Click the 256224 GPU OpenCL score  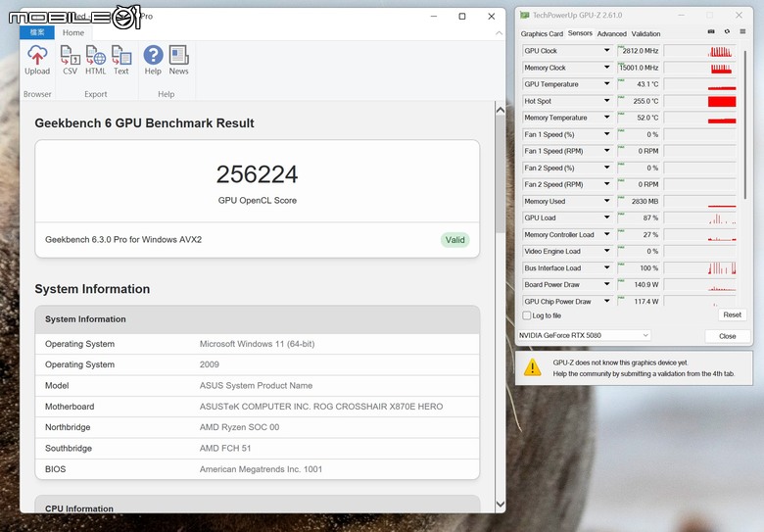257,174
